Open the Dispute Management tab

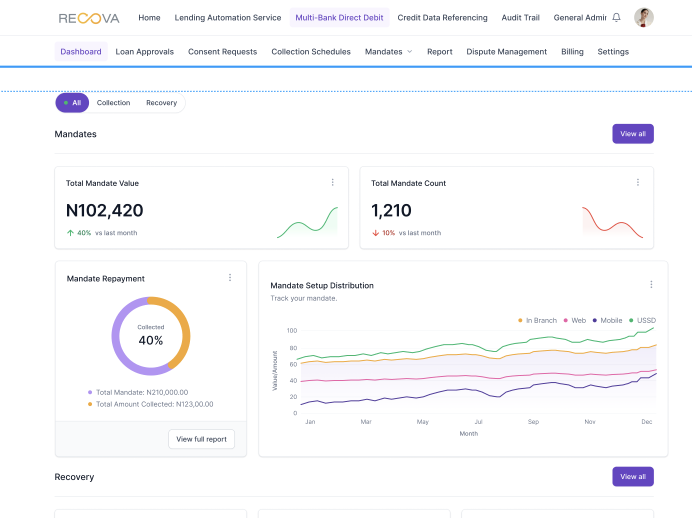point(506,52)
